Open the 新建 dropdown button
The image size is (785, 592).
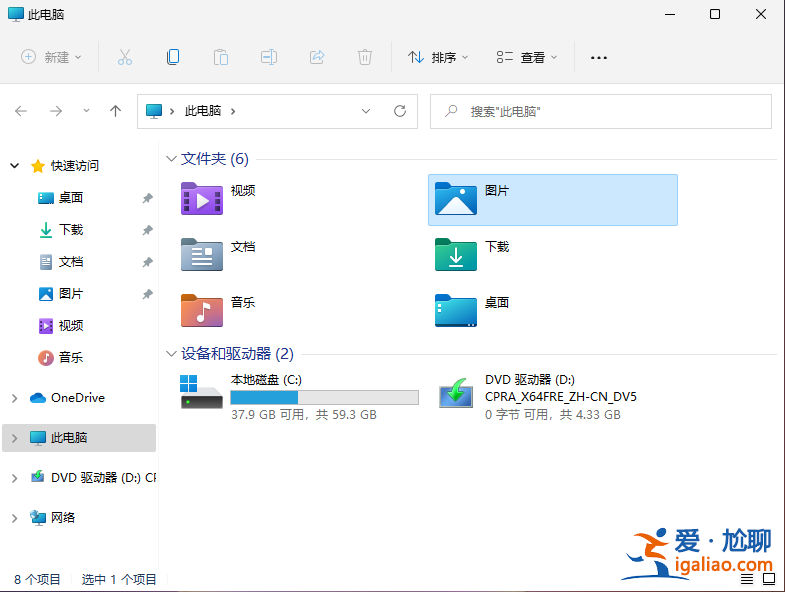[51, 57]
